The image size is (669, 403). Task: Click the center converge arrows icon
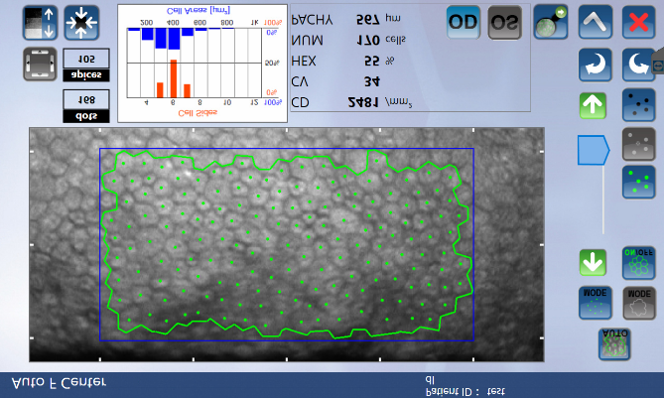81,22
